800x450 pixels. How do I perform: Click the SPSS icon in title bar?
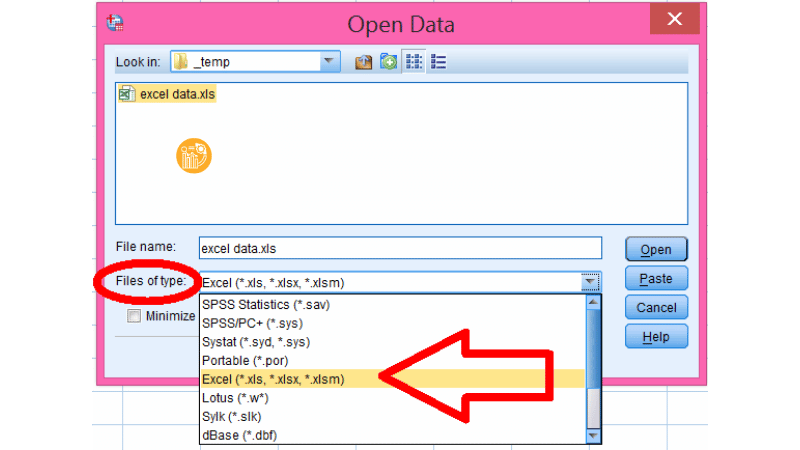115,22
